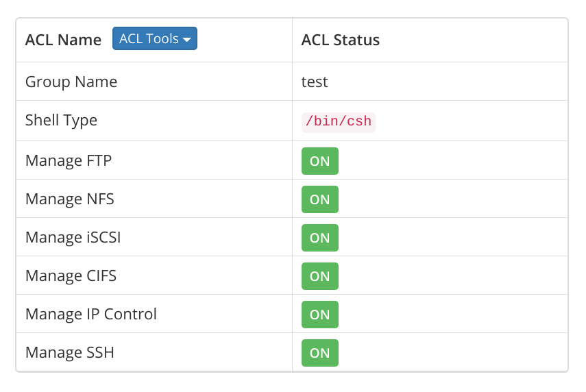Toggle the Manage SSH ON switch

point(320,353)
